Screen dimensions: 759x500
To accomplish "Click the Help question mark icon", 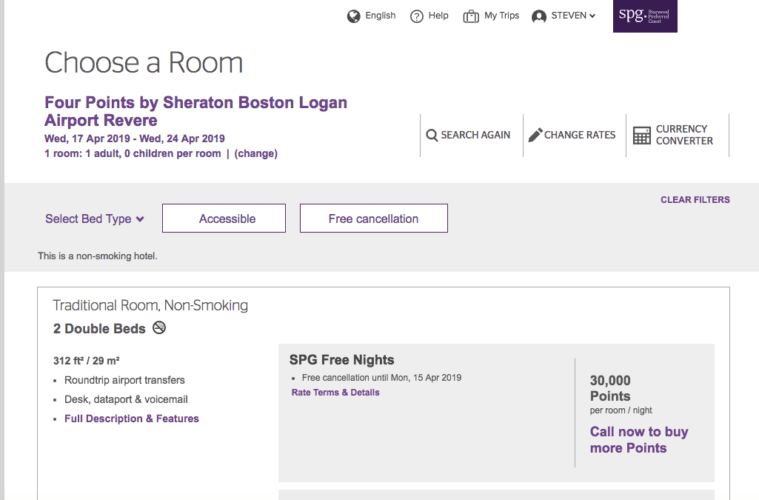I will (417, 16).
